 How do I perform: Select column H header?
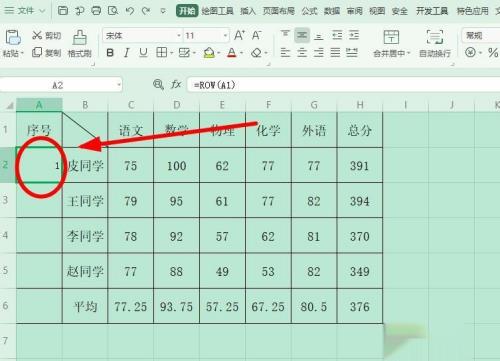[x=360, y=105]
